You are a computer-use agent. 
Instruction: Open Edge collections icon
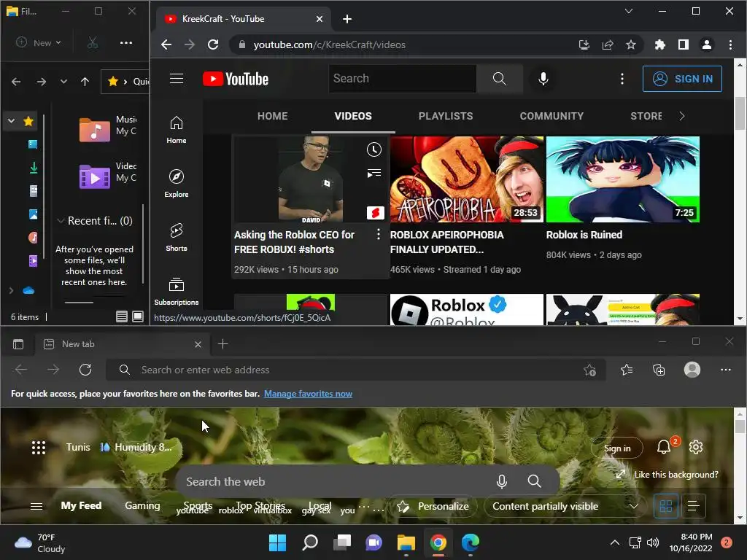tap(659, 370)
